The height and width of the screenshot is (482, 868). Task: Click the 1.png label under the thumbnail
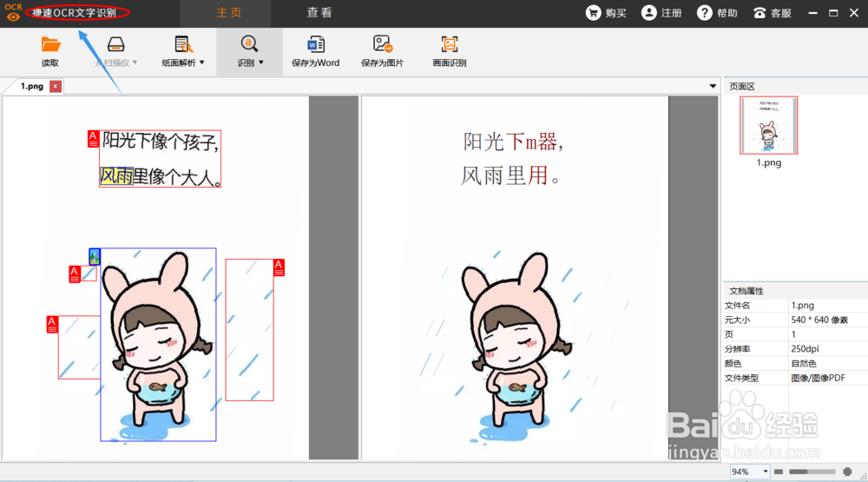coord(769,163)
